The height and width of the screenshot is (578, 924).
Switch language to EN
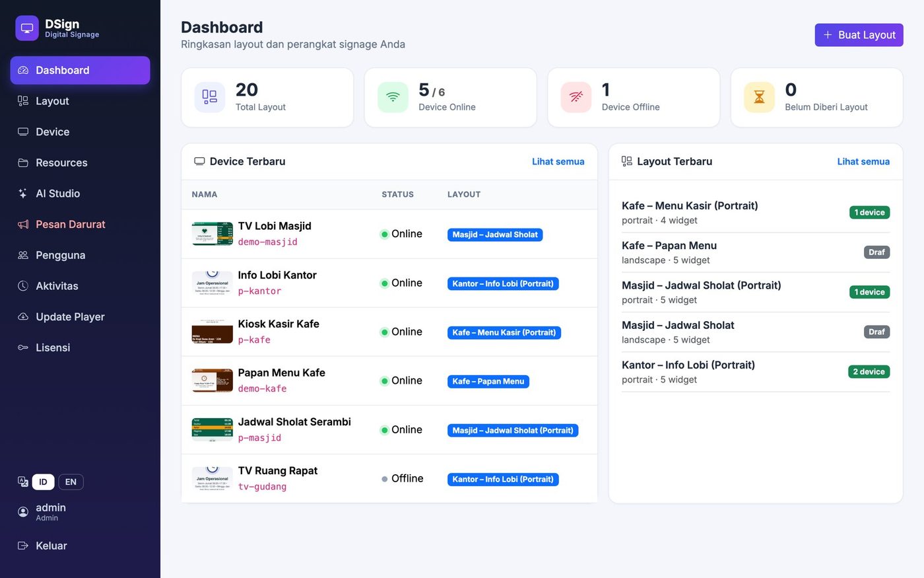(x=71, y=482)
